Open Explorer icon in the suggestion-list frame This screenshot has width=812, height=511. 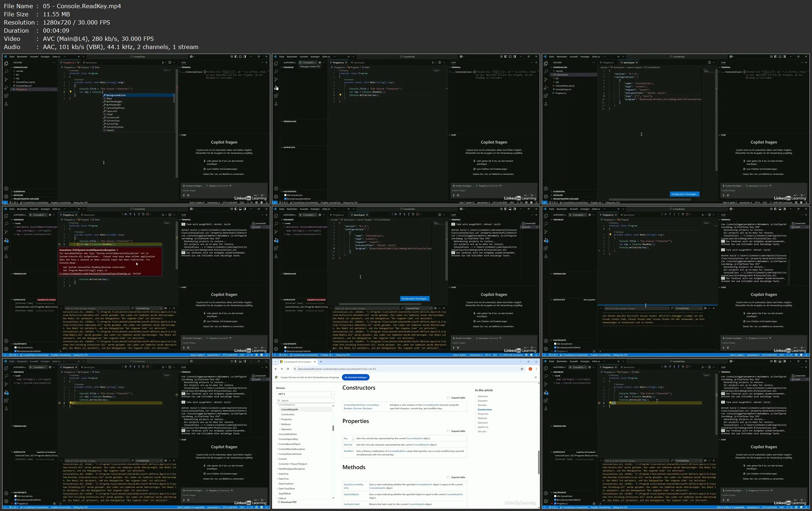[x=6, y=64]
